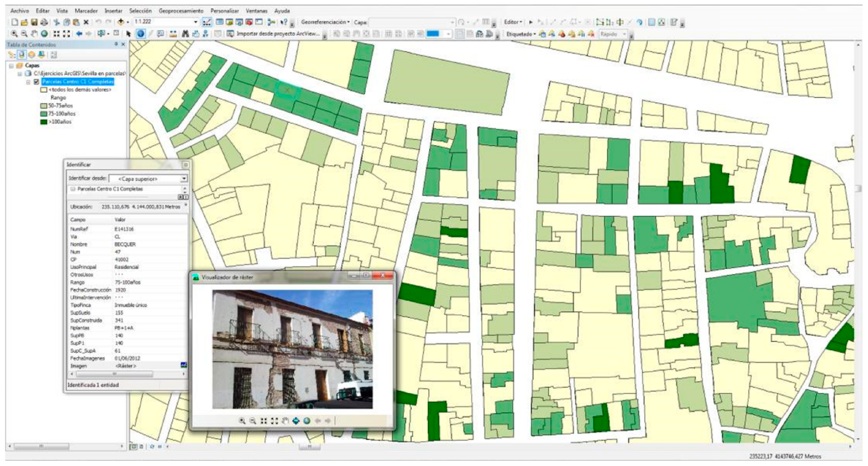The image size is (868, 466).
Task: Open the Georreferenciación toolbar menu
Action: tap(325, 22)
